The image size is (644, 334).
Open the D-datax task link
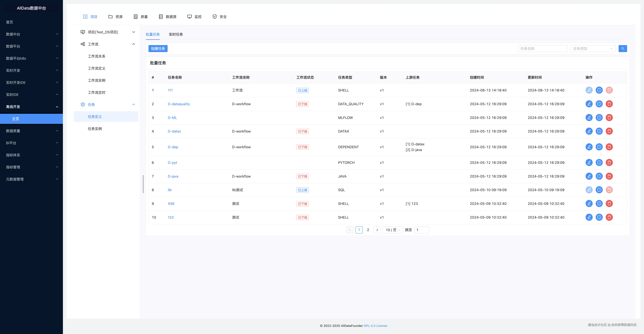(x=174, y=131)
